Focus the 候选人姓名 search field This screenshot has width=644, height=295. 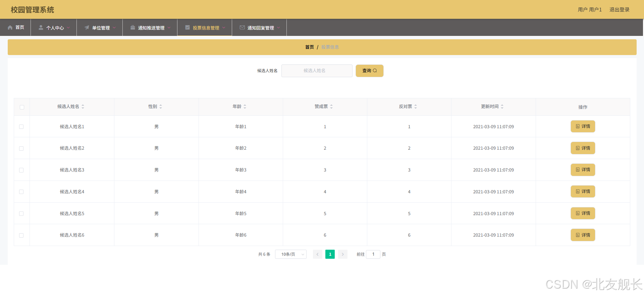pos(317,70)
